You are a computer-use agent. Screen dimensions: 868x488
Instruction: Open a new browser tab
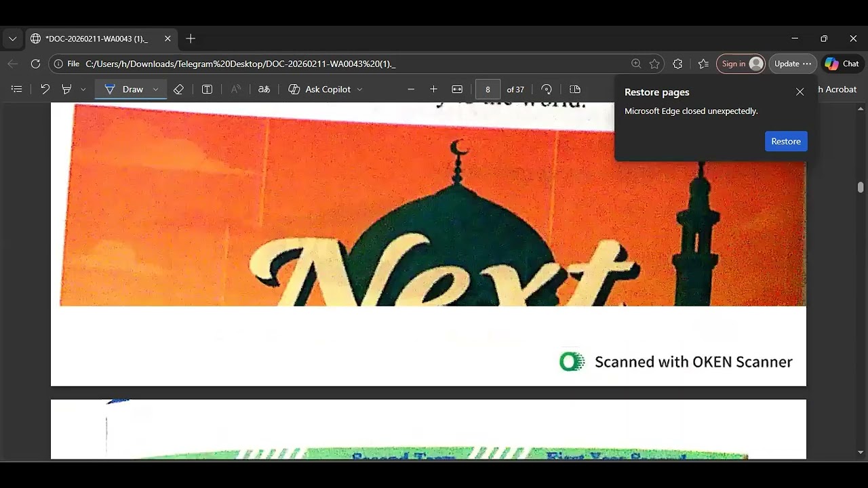[191, 39]
